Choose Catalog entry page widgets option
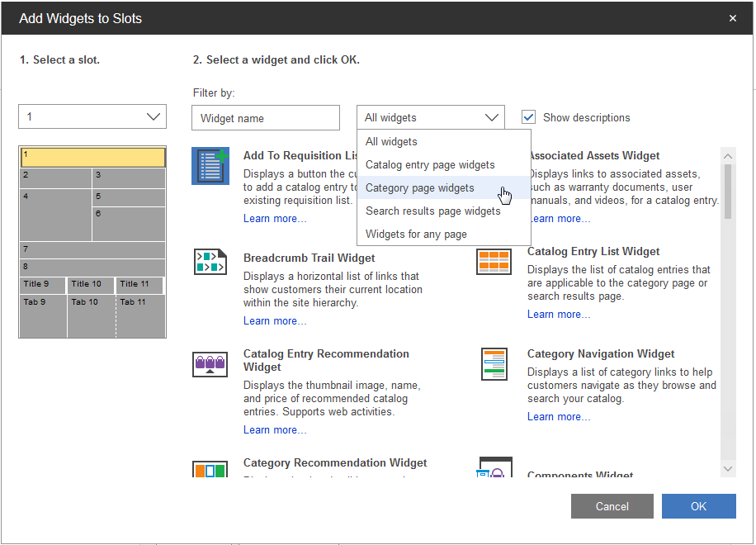The width and height of the screenshot is (756, 545). pyautogui.click(x=430, y=165)
